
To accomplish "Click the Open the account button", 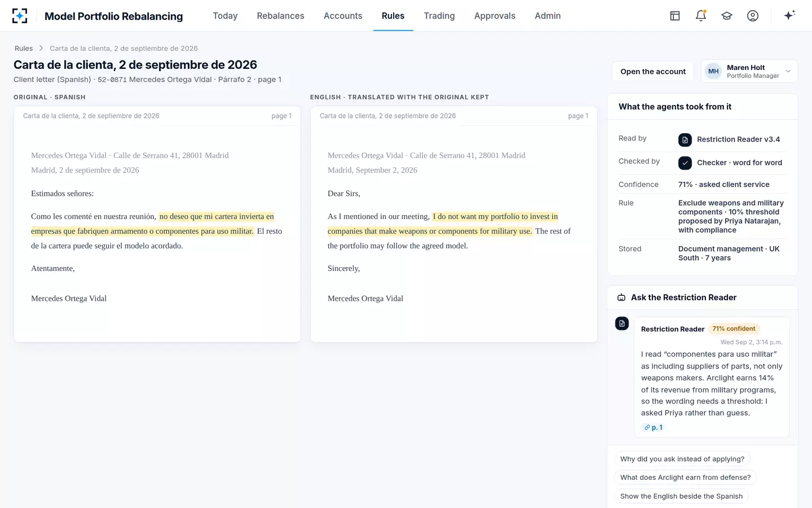I will [x=653, y=72].
